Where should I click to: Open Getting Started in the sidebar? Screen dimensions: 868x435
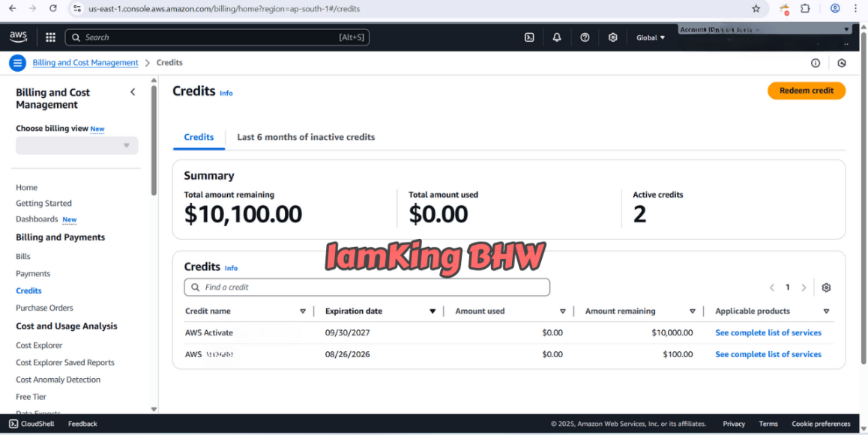[x=43, y=204]
